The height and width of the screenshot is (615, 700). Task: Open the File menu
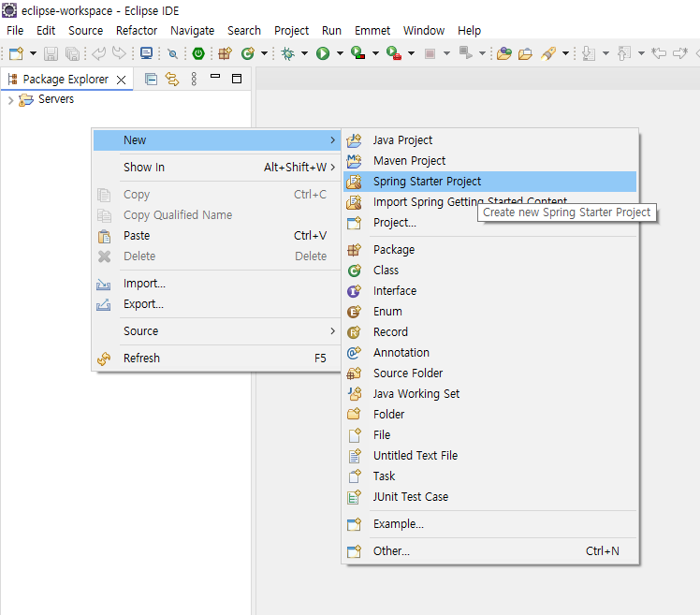(x=15, y=30)
